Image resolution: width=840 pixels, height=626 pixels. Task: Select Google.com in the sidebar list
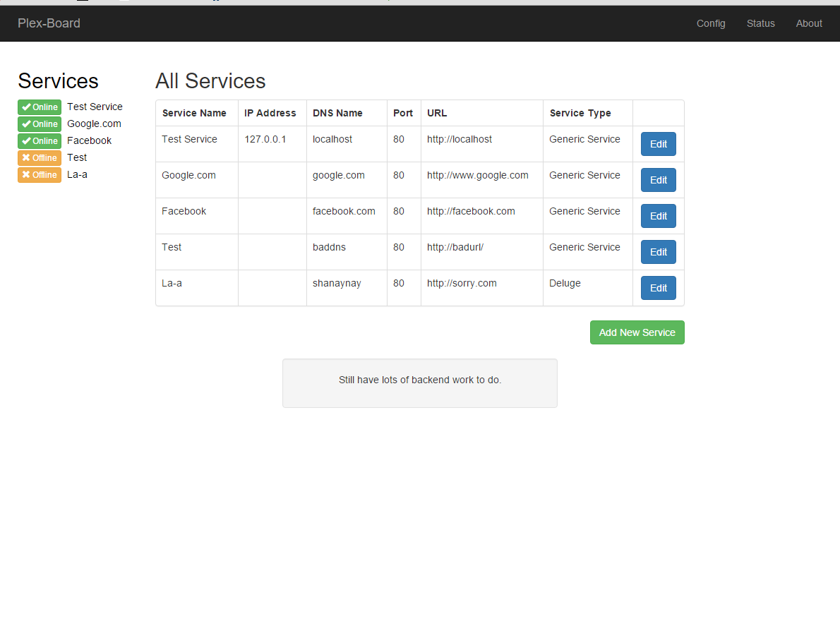(x=95, y=124)
